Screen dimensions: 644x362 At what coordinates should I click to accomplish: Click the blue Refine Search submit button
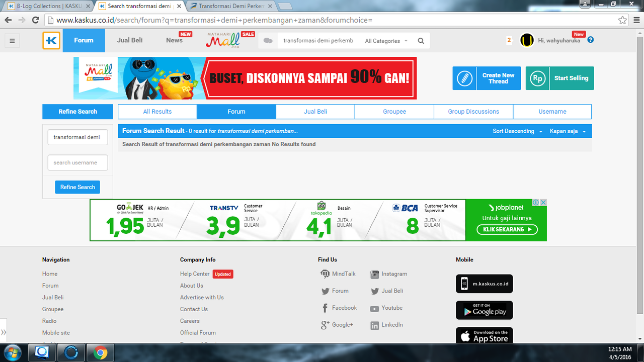click(77, 187)
